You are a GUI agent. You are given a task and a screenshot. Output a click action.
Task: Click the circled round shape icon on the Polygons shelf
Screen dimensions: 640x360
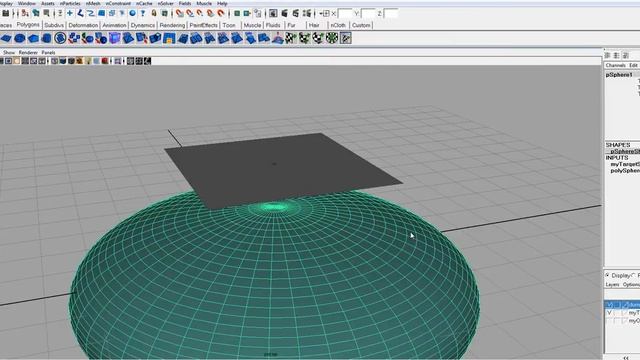pos(60,38)
